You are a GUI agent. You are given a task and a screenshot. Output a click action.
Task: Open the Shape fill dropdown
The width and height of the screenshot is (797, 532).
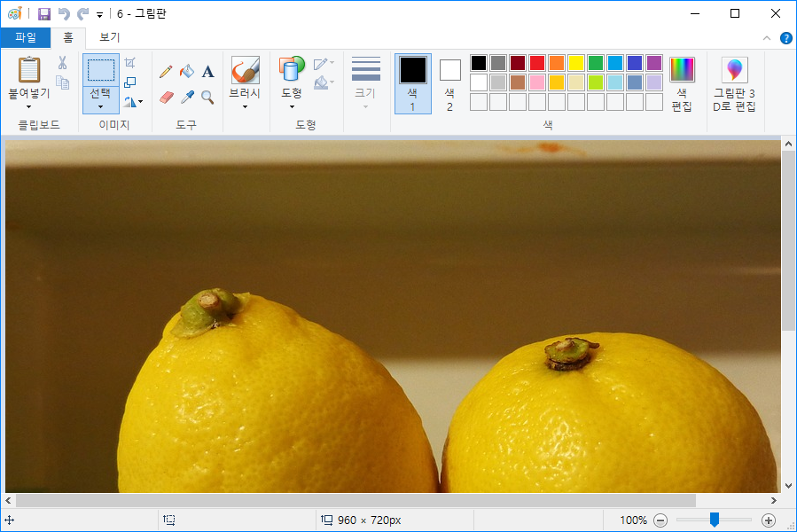324,82
